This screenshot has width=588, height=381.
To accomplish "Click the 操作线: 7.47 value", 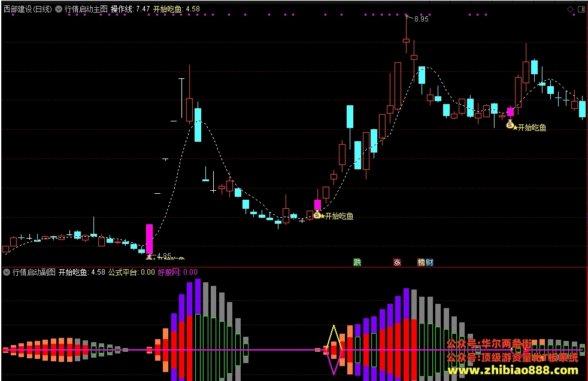I will [x=130, y=9].
